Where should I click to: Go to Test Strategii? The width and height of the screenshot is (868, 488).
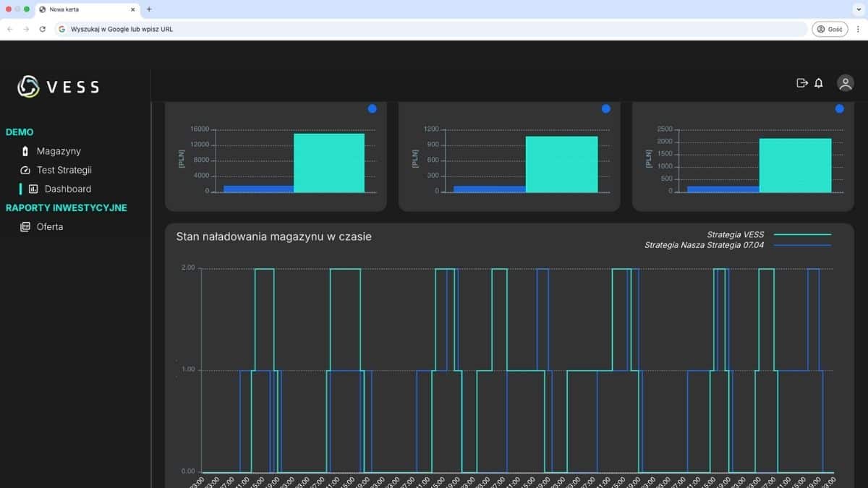(x=64, y=170)
